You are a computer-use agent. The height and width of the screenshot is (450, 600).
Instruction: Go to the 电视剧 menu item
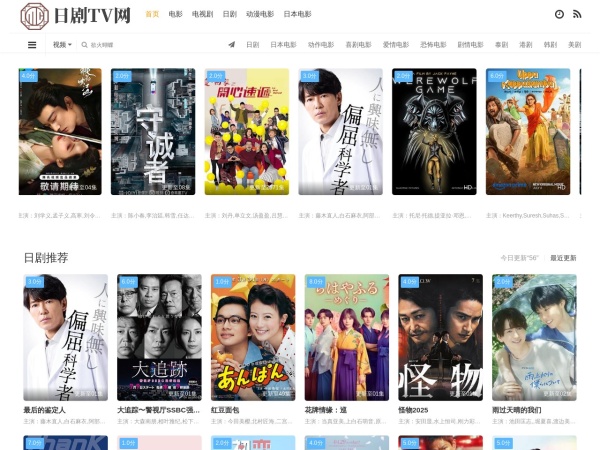click(202, 14)
